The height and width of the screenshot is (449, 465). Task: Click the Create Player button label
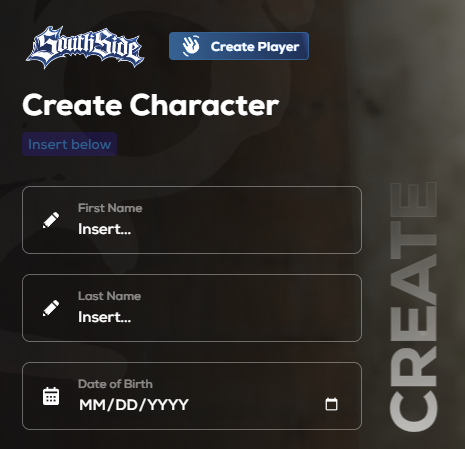pos(255,47)
